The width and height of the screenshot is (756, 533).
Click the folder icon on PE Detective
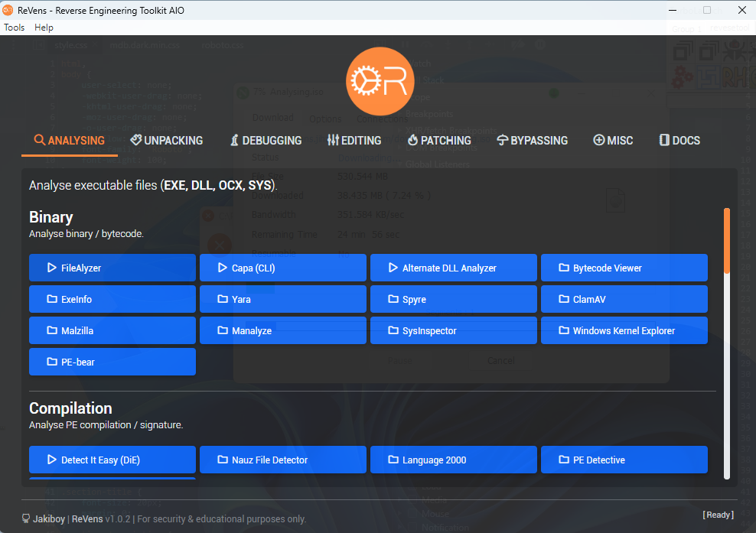564,460
